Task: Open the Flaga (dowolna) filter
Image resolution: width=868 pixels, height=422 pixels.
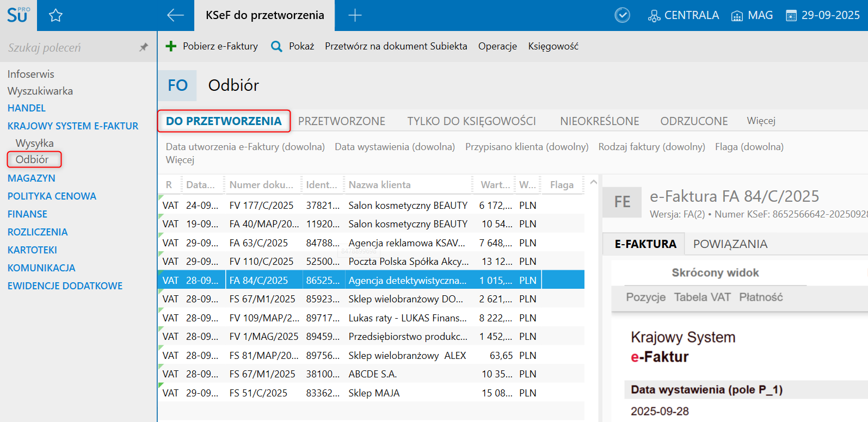Action: point(749,147)
